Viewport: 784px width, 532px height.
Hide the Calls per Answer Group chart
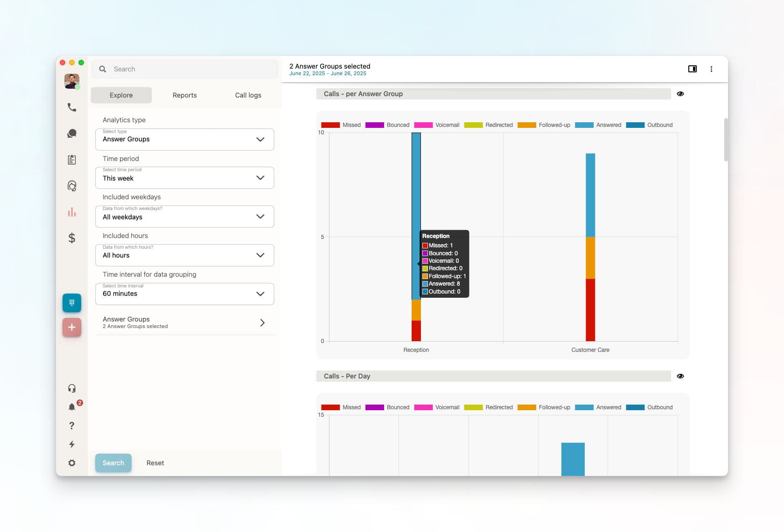[x=680, y=94]
